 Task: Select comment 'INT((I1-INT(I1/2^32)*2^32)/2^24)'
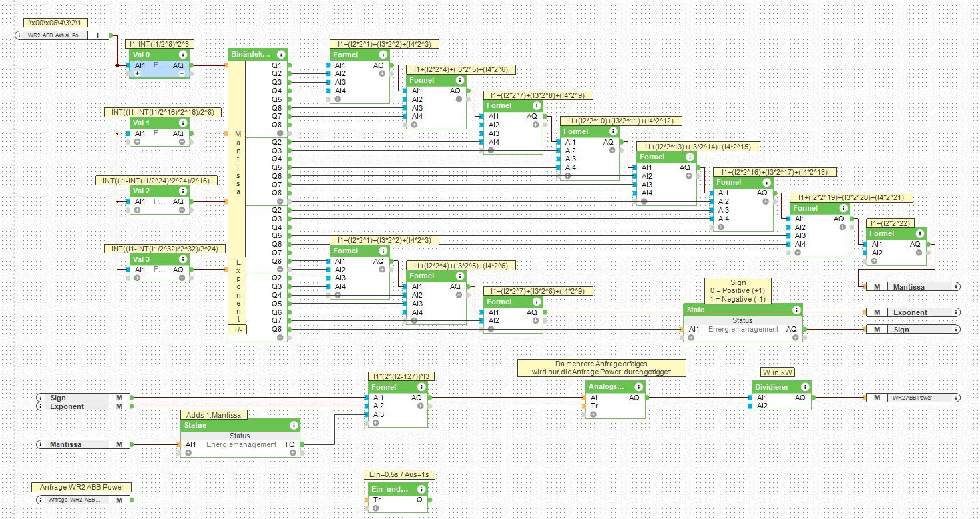click(x=163, y=249)
